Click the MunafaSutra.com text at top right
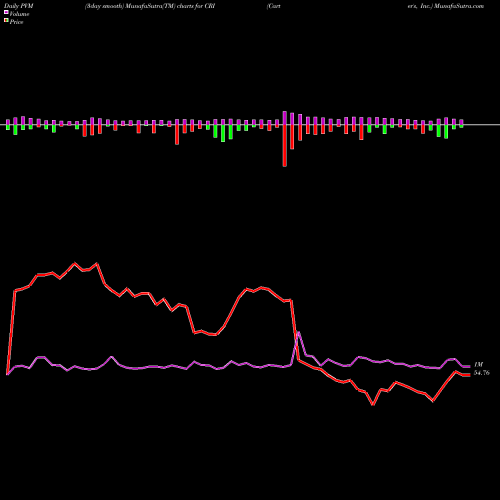The width and height of the screenshot is (500, 500). (459, 6)
